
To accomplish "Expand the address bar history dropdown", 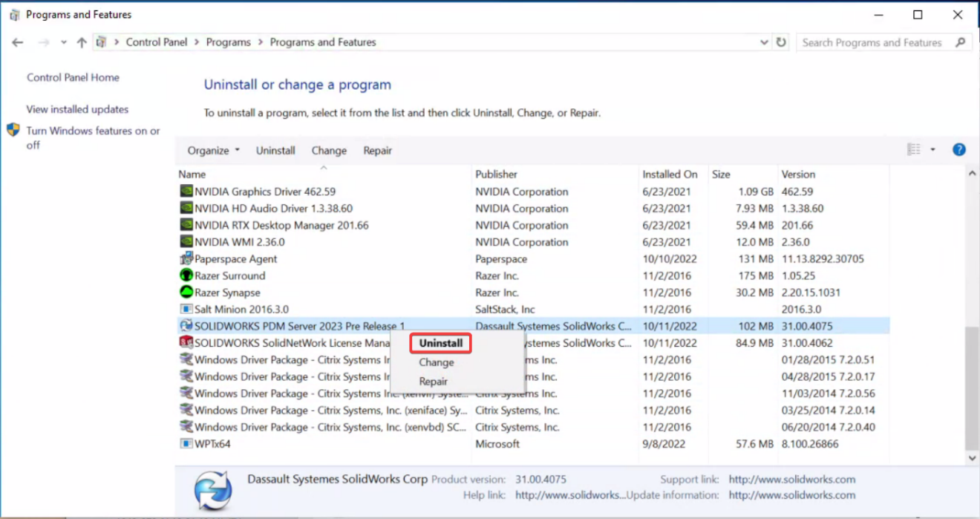I will point(765,42).
